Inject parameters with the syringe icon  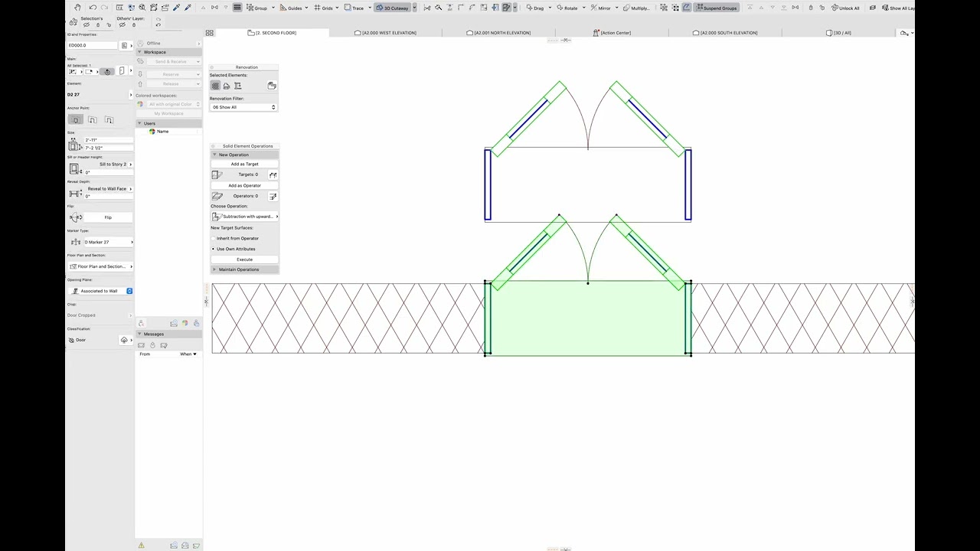click(x=188, y=8)
